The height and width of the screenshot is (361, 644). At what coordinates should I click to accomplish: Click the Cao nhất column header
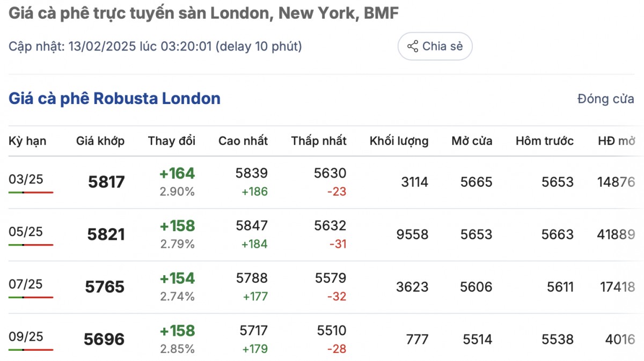pos(243,141)
